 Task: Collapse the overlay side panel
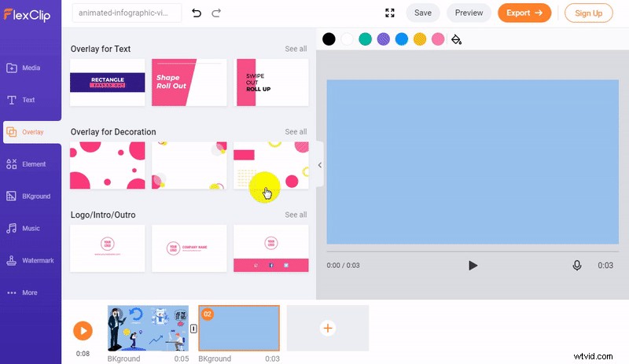point(320,165)
